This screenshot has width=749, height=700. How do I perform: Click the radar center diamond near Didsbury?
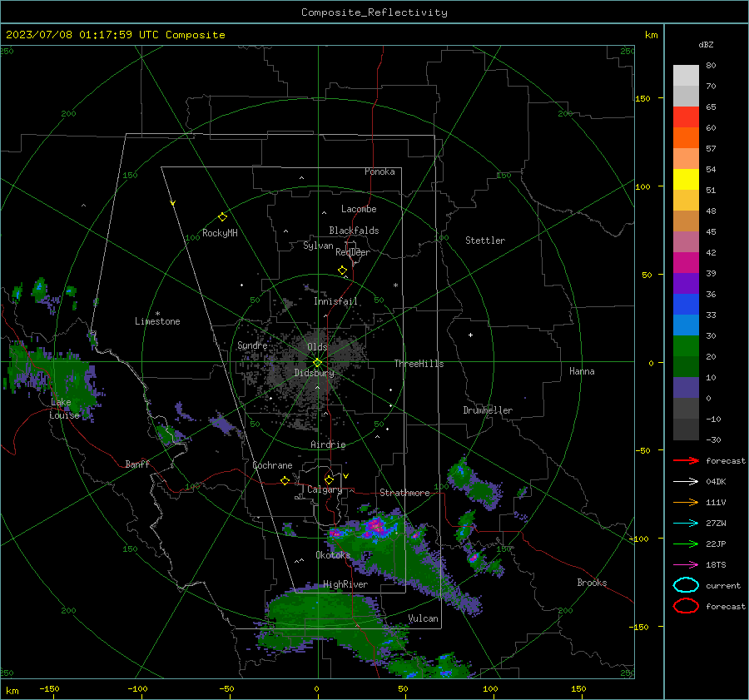(x=318, y=362)
